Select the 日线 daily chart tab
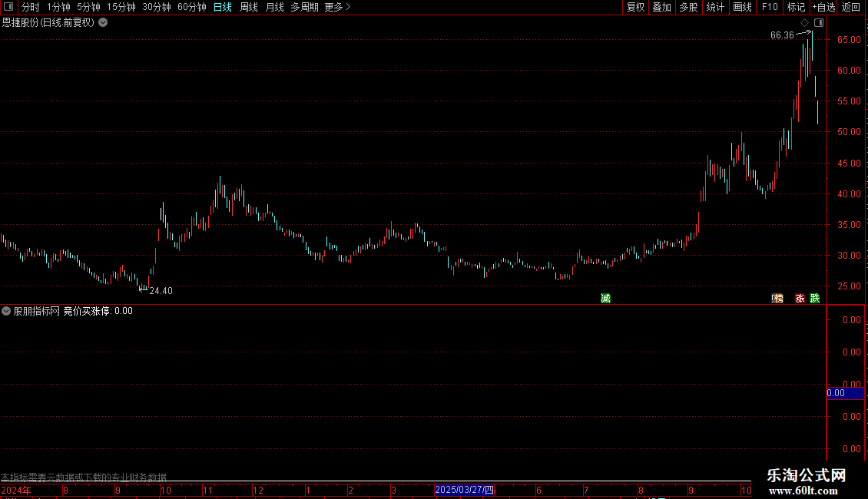The image size is (868, 499). coord(223,7)
